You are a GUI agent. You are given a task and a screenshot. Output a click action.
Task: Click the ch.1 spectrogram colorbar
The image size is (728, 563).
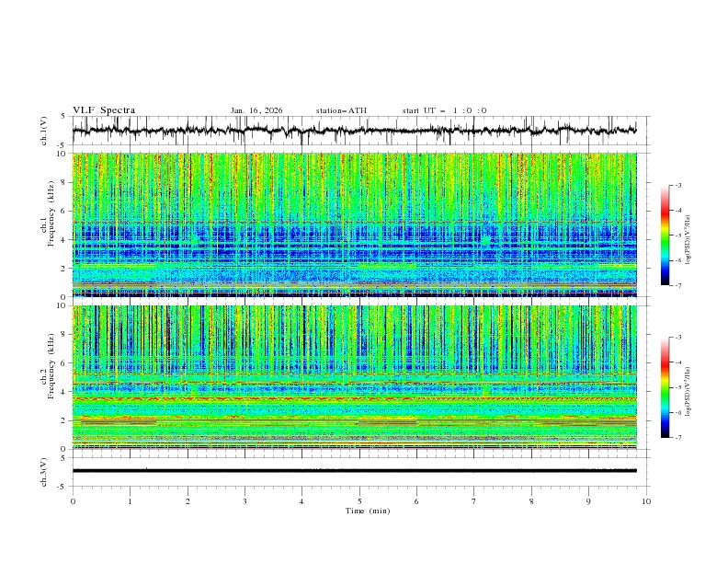pyautogui.click(x=665, y=235)
